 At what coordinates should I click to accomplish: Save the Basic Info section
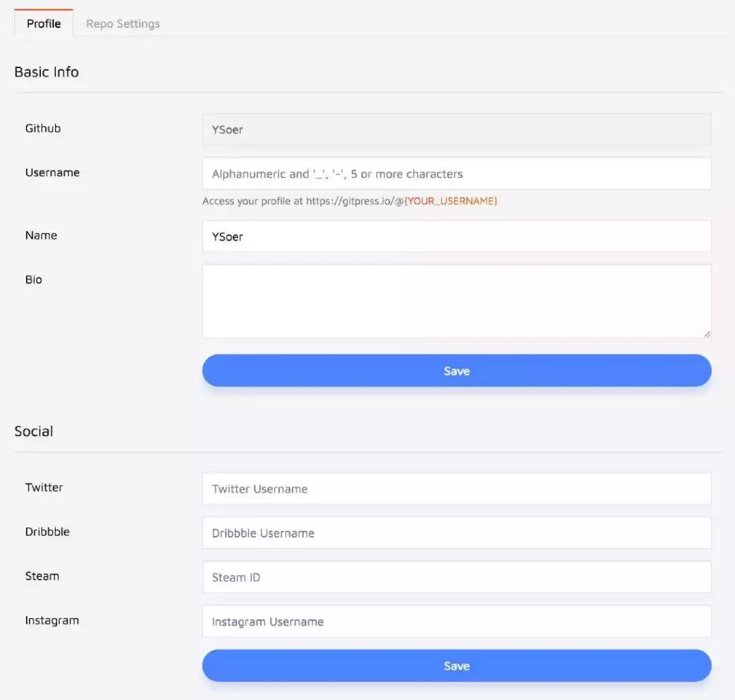tap(457, 371)
